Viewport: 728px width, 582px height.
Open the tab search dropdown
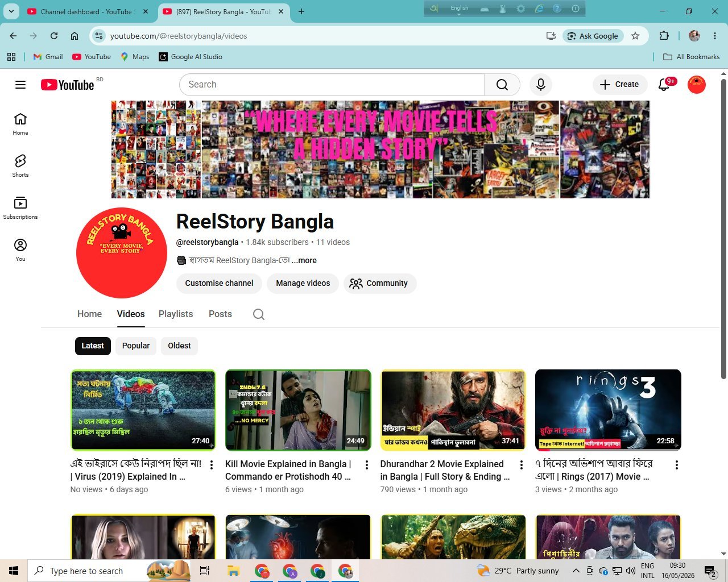pyautogui.click(x=11, y=11)
